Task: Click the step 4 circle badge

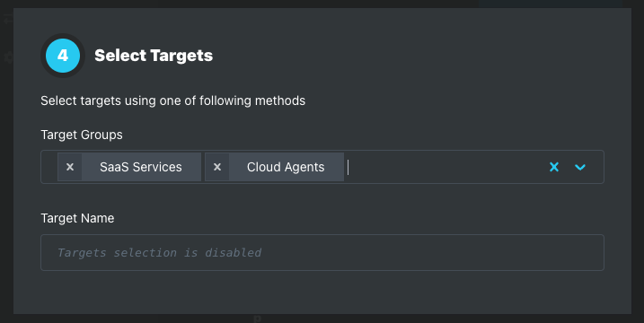Action: click(63, 56)
